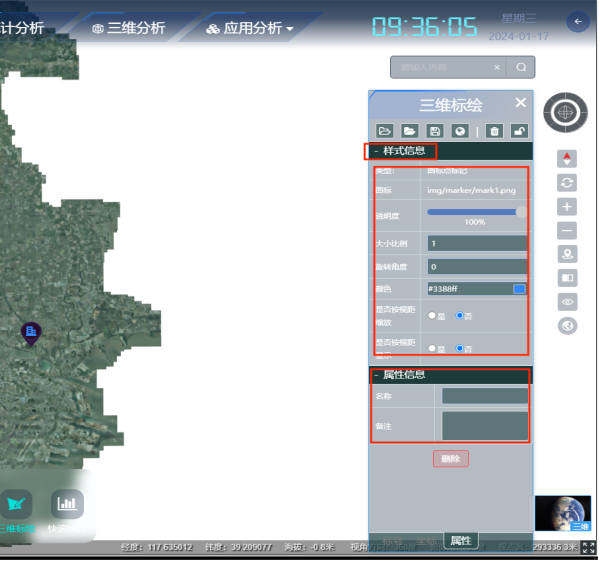Click the round globe button in map controls

point(567,326)
